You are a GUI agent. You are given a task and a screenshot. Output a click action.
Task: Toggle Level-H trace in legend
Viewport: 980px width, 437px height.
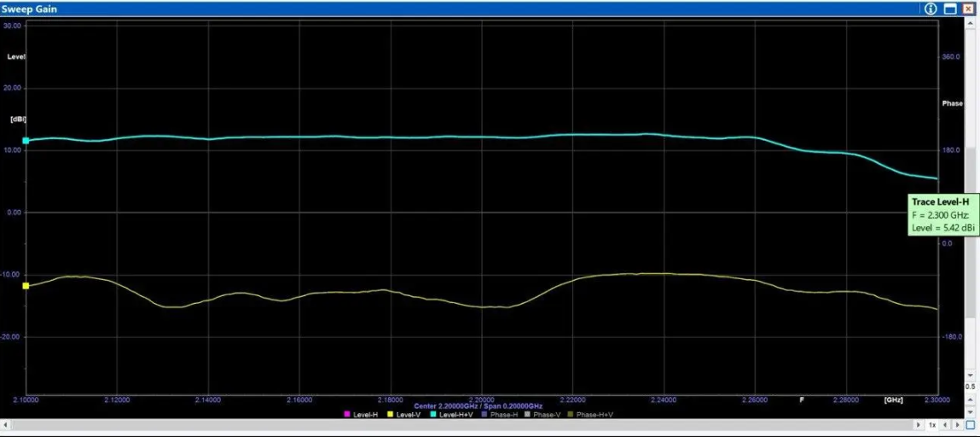360,415
